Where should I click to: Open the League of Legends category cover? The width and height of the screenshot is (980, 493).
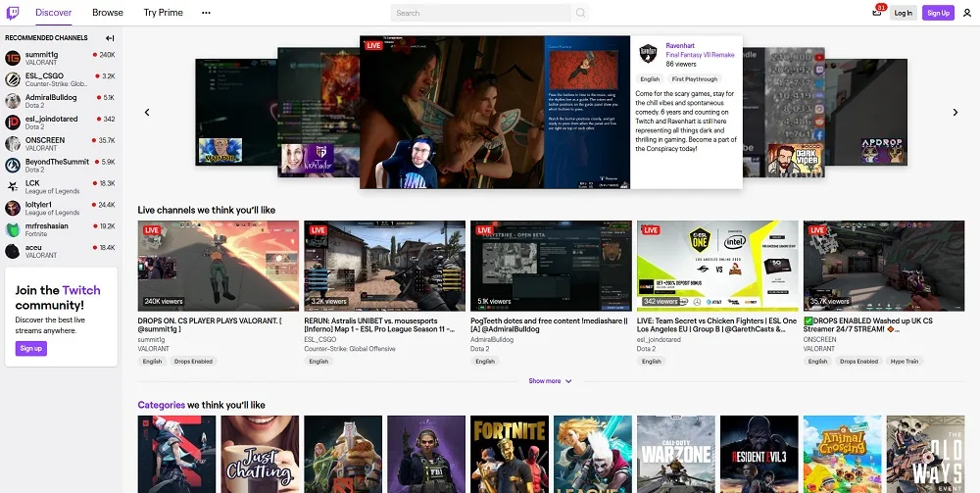593,454
